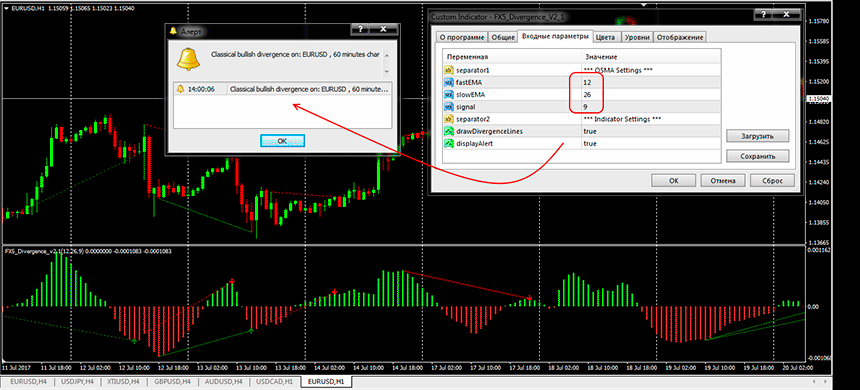Click chart tabs scroll-left arrow
The image size is (860, 390).
tap(813, 381)
